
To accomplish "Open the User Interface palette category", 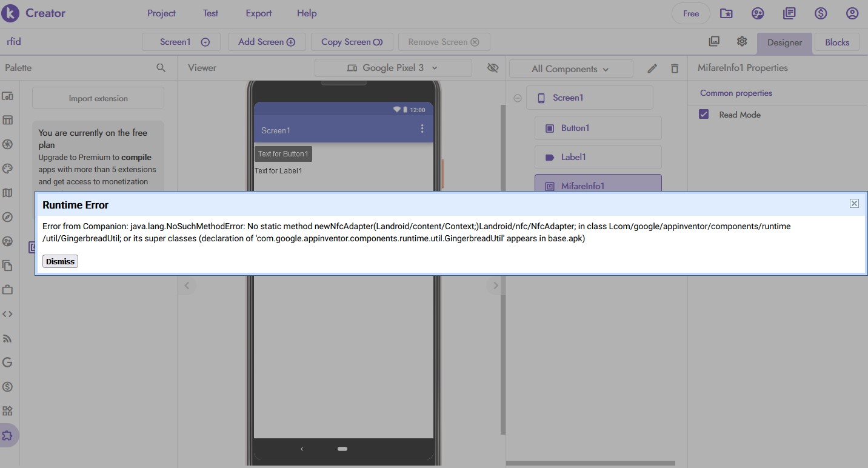I will pyautogui.click(x=8, y=96).
